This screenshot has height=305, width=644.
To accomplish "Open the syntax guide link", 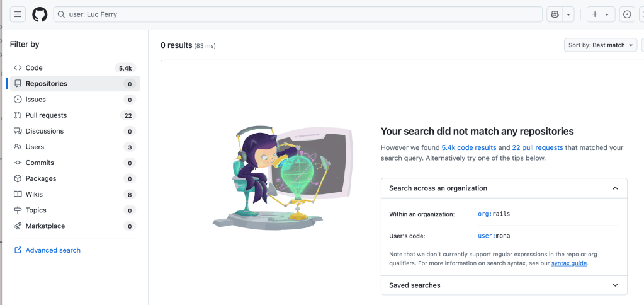I will 569,263.
